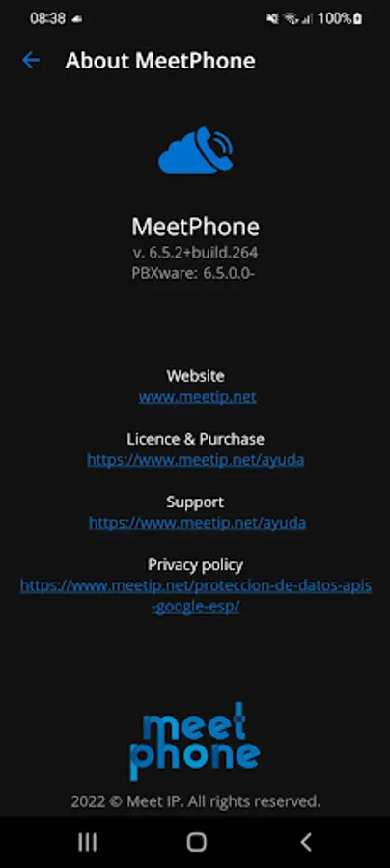Tap the blue back arrow
390x868 pixels.
click(x=31, y=60)
